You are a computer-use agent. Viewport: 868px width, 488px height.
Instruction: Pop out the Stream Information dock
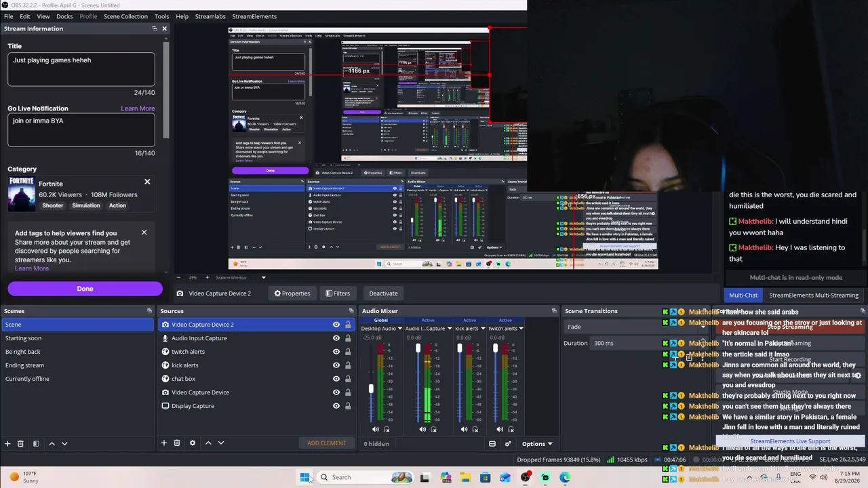click(155, 28)
